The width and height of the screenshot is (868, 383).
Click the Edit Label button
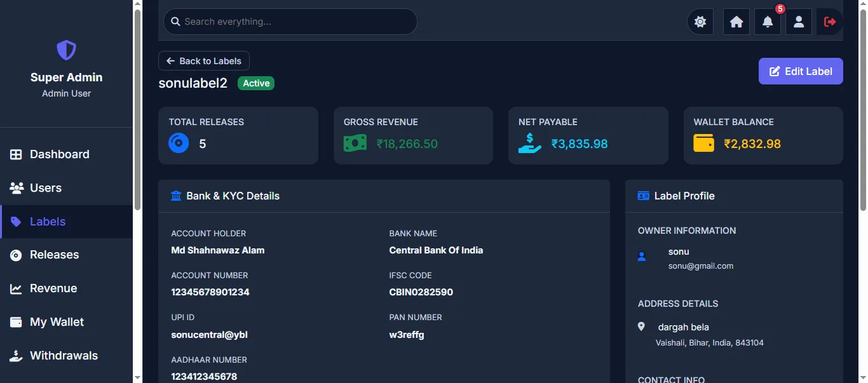pos(801,71)
